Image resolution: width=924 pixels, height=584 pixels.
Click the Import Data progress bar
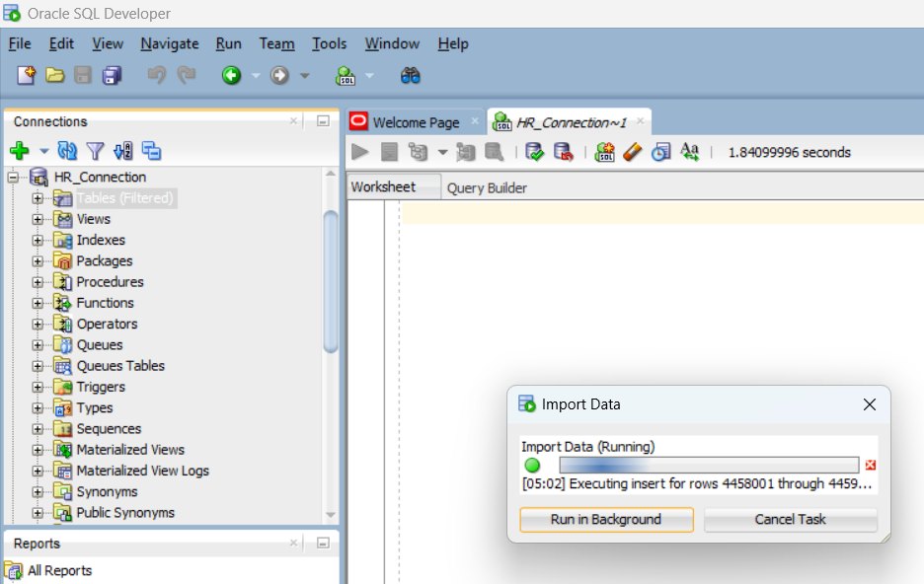point(709,465)
